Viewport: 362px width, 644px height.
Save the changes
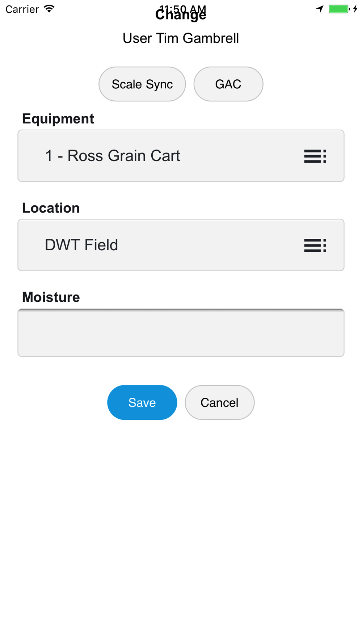142,402
